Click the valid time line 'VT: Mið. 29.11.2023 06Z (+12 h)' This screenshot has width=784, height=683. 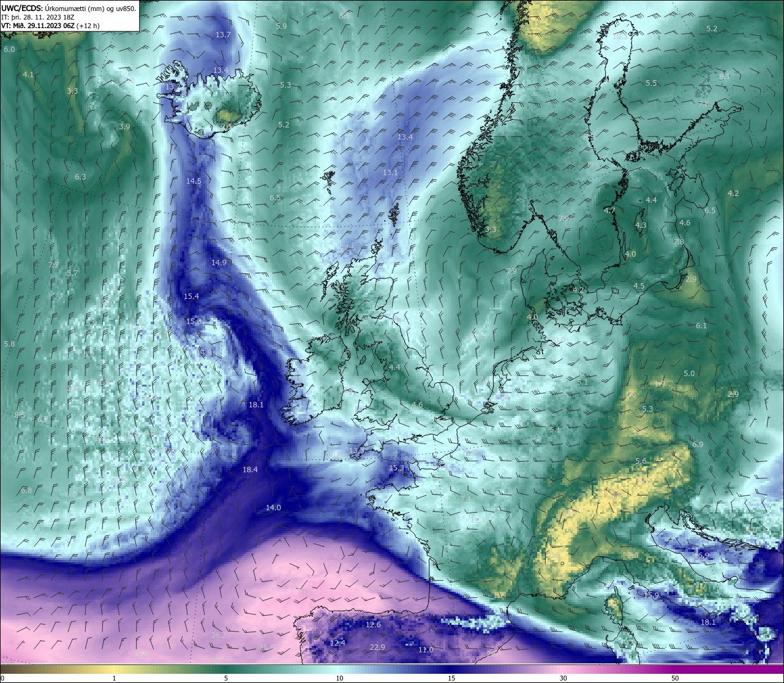[x=50, y=26]
